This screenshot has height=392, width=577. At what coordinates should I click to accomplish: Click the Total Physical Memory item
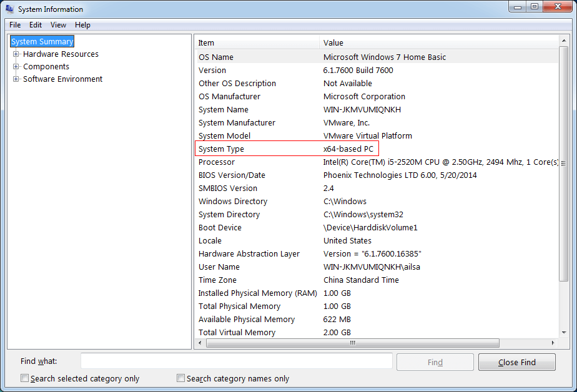(x=240, y=306)
